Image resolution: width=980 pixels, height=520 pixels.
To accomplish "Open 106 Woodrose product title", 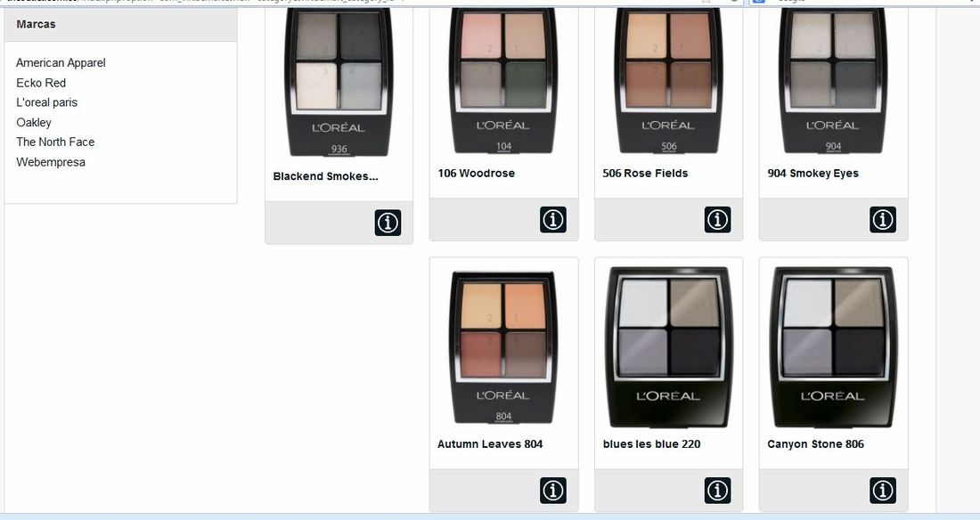I will click(477, 173).
